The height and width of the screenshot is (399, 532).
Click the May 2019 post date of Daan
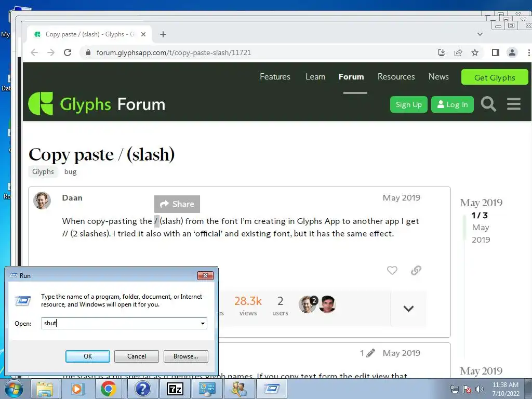[402, 198]
